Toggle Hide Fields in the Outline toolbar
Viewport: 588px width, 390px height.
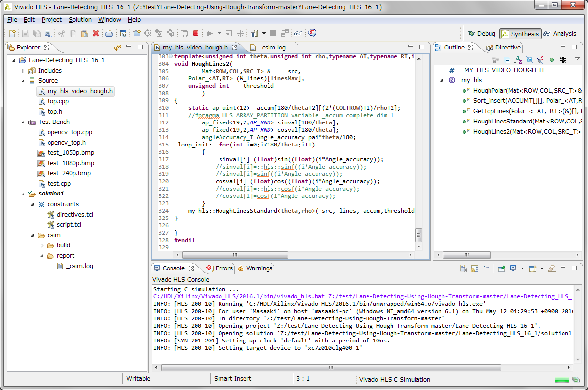[529, 60]
